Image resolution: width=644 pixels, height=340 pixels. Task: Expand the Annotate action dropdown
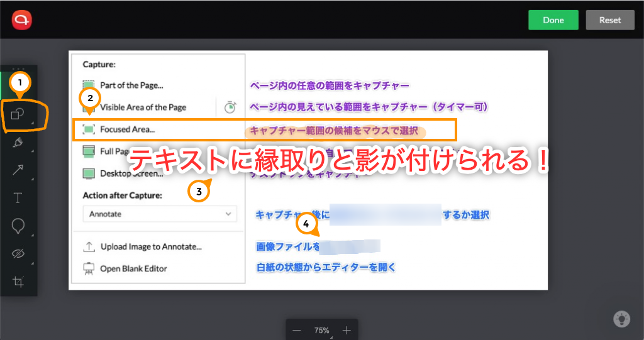click(x=160, y=214)
